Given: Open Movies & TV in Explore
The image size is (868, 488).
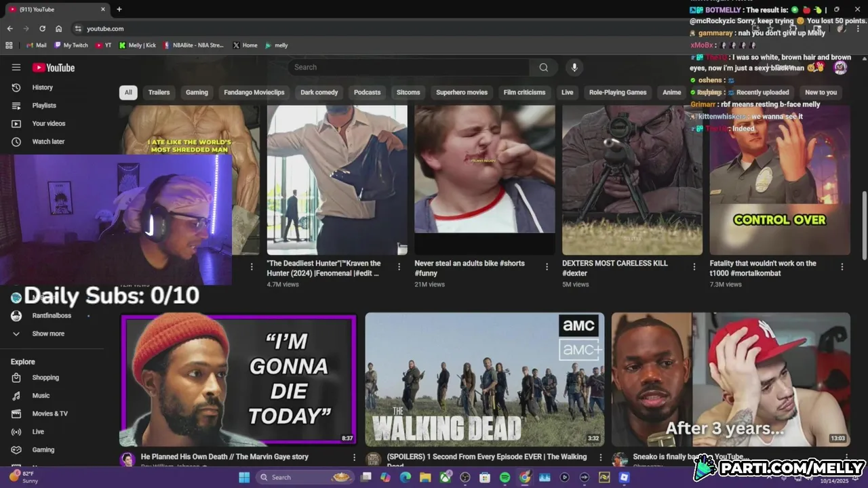Looking at the screenshot, I should pyautogui.click(x=50, y=413).
